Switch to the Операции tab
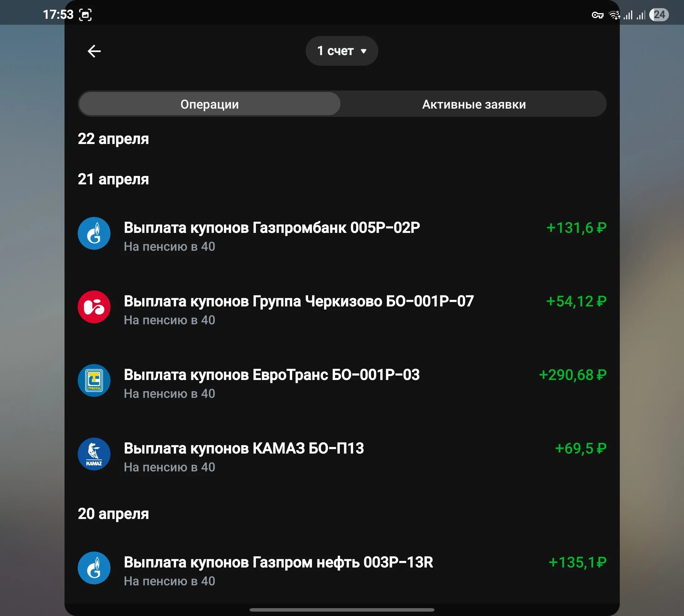684x616 pixels. click(x=210, y=104)
